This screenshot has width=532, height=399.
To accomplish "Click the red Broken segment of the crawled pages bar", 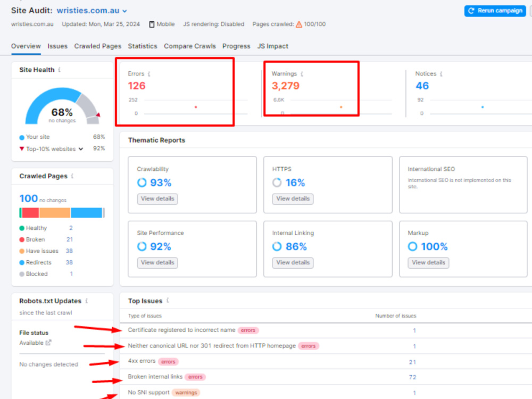I will (x=30, y=213).
